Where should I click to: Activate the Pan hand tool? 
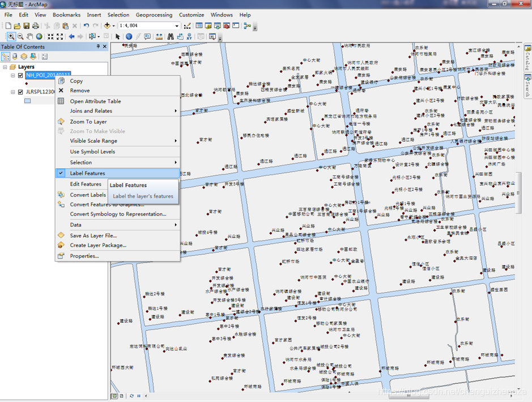point(30,37)
